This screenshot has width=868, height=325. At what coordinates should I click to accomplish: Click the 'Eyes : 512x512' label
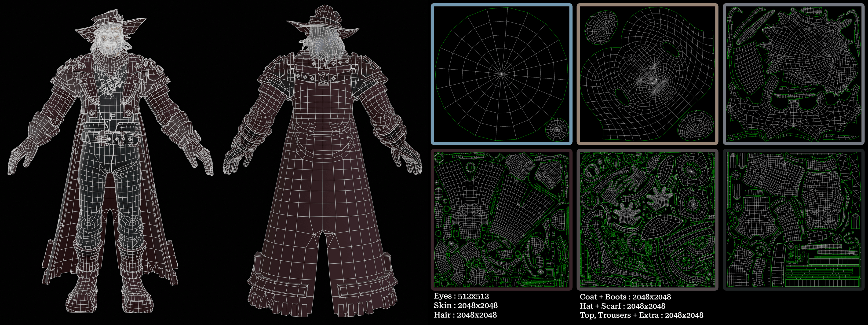point(461,296)
